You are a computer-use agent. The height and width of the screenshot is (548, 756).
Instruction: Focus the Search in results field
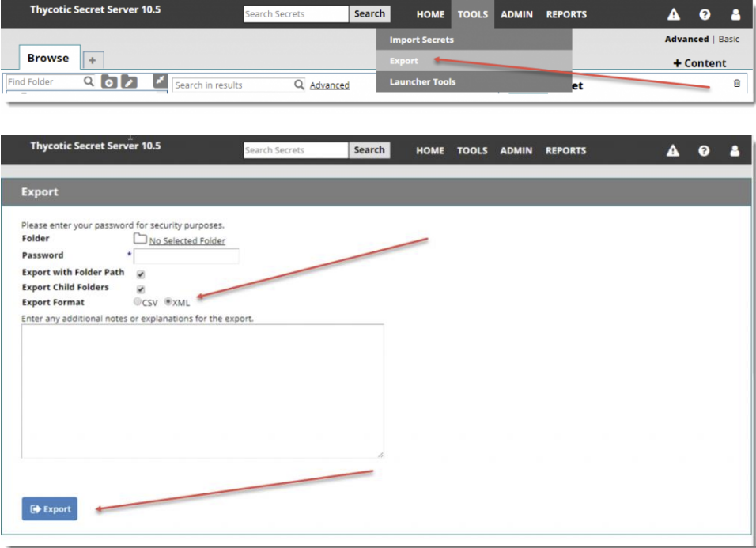232,85
